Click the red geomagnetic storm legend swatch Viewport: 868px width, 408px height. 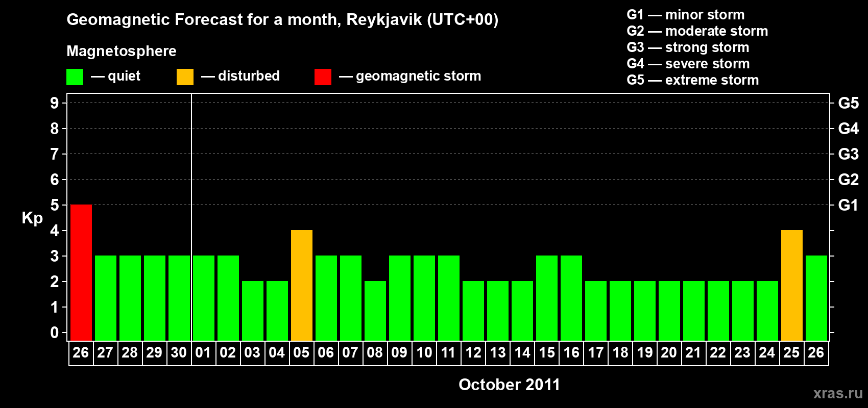tap(323, 77)
